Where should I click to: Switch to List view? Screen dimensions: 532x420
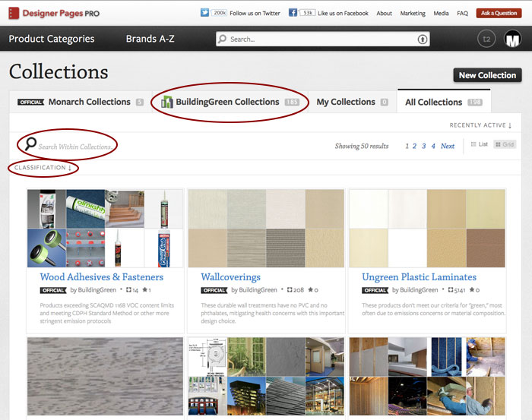click(x=479, y=144)
